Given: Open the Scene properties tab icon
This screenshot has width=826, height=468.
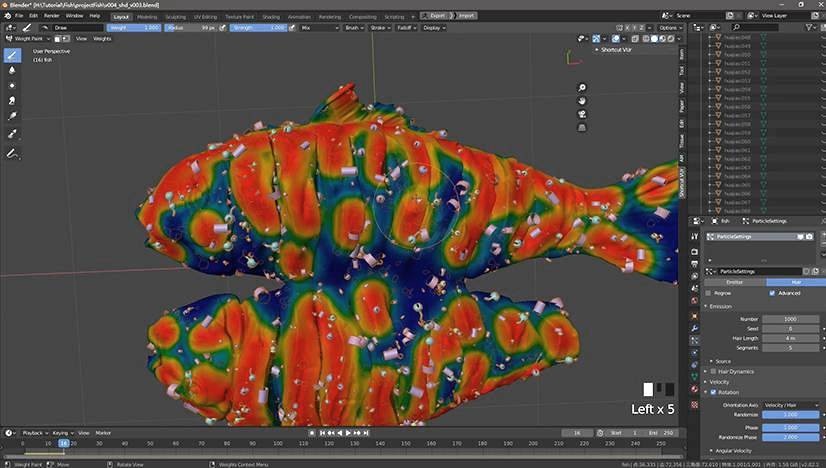Looking at the screenshot, I should click(x=694, y=288).
